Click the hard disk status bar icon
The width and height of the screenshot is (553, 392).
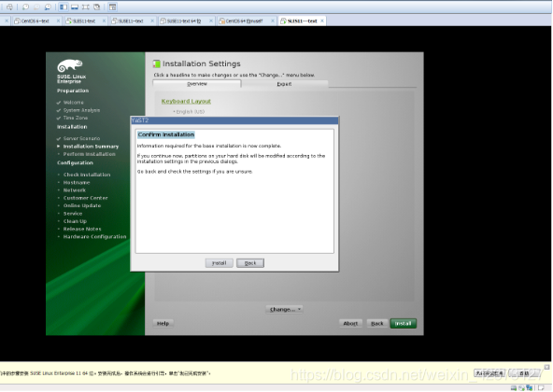(514, 388)
